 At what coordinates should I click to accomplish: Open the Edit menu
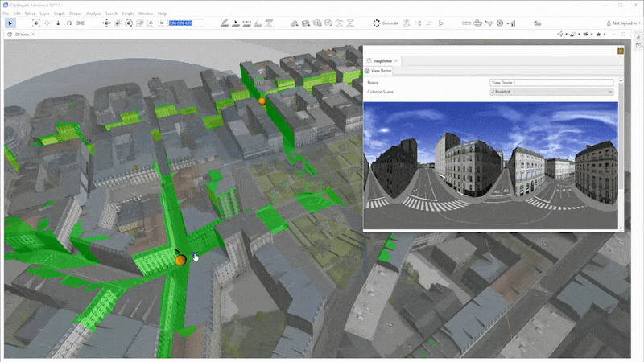pyautogui.click(x=16, y=14)
